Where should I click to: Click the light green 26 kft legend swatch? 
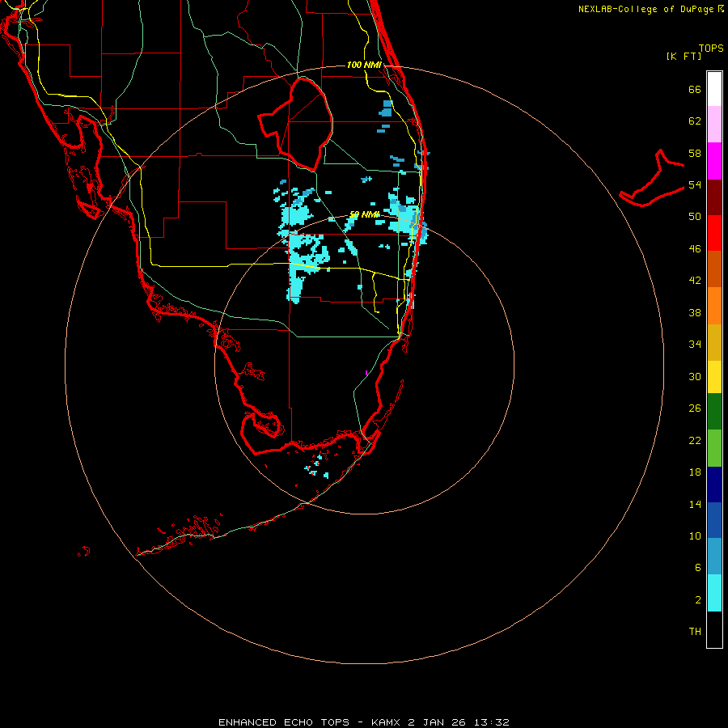(x=714, y=448)
